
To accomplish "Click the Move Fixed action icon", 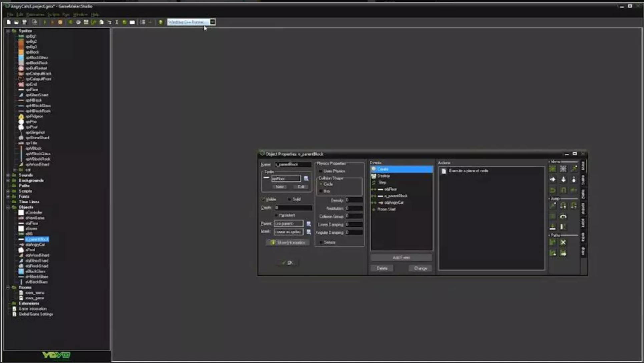I will pyautogui.click(x=552, y=169).
